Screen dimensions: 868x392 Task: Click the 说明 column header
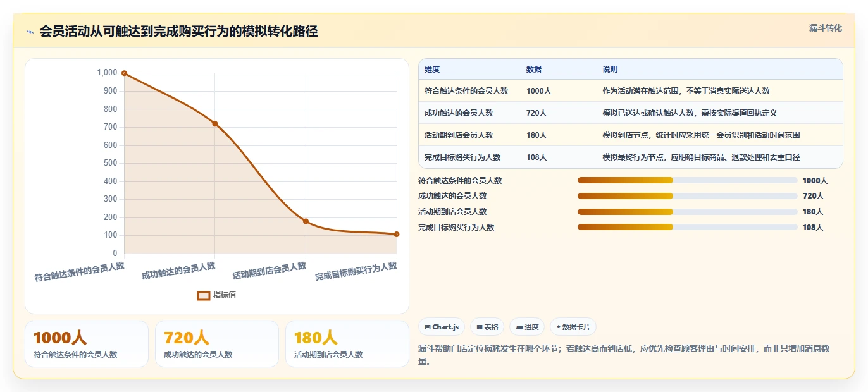pyautogui.click(x=610, y=70)
